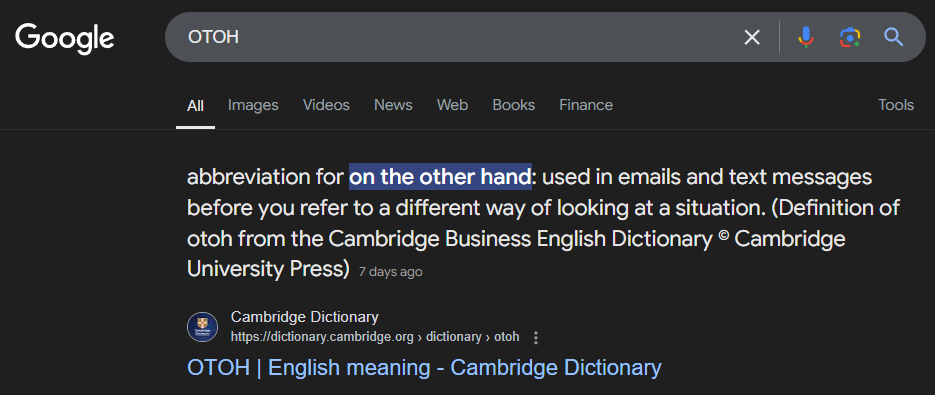Start voice search with microphone icon
This screenshot has width=935, height=395.
tap(806, 38)
